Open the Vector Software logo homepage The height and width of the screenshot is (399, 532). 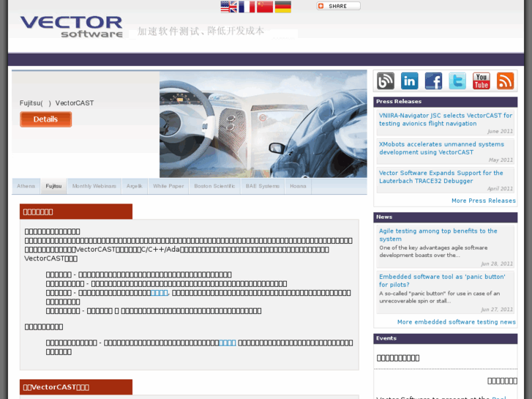(71, 26)
